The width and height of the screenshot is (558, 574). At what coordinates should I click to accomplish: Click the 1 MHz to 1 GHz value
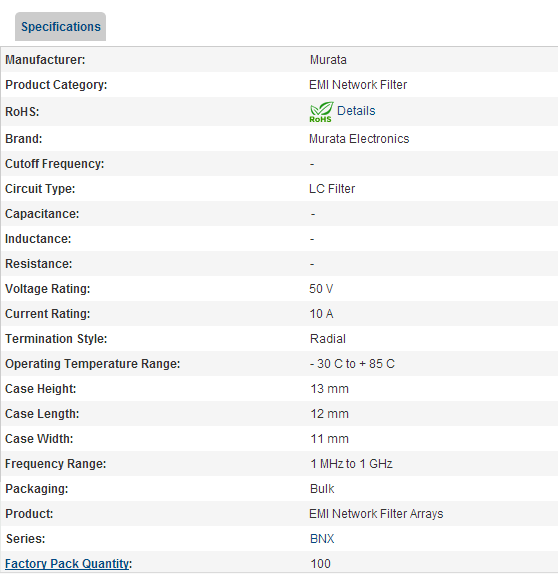click(x=351, y=463)
